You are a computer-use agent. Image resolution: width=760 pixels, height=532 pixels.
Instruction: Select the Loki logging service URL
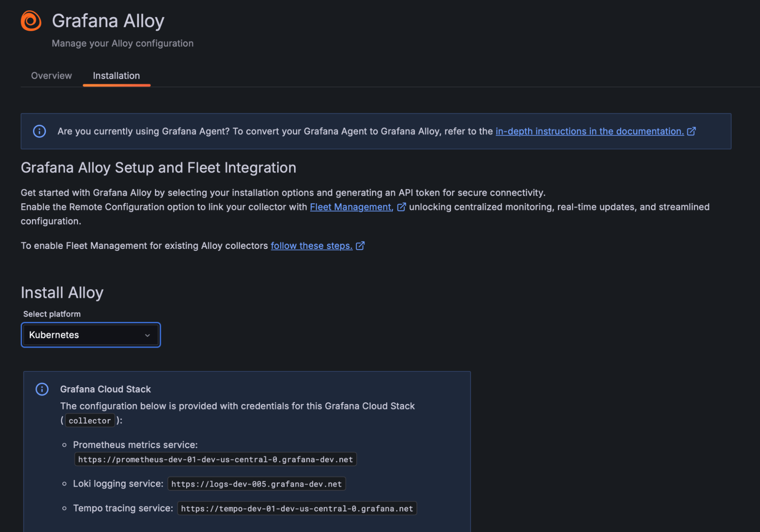(256, 483)
